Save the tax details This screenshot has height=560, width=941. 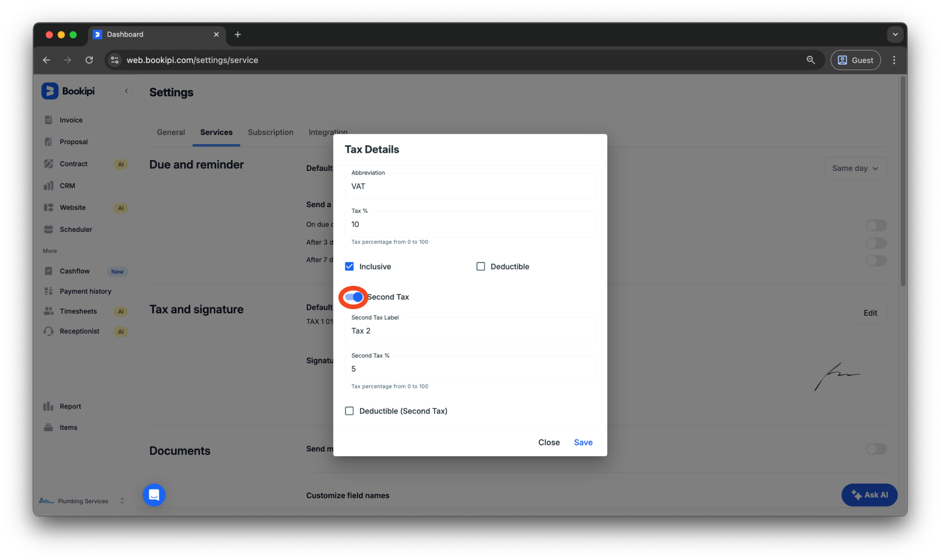(583, 443)
